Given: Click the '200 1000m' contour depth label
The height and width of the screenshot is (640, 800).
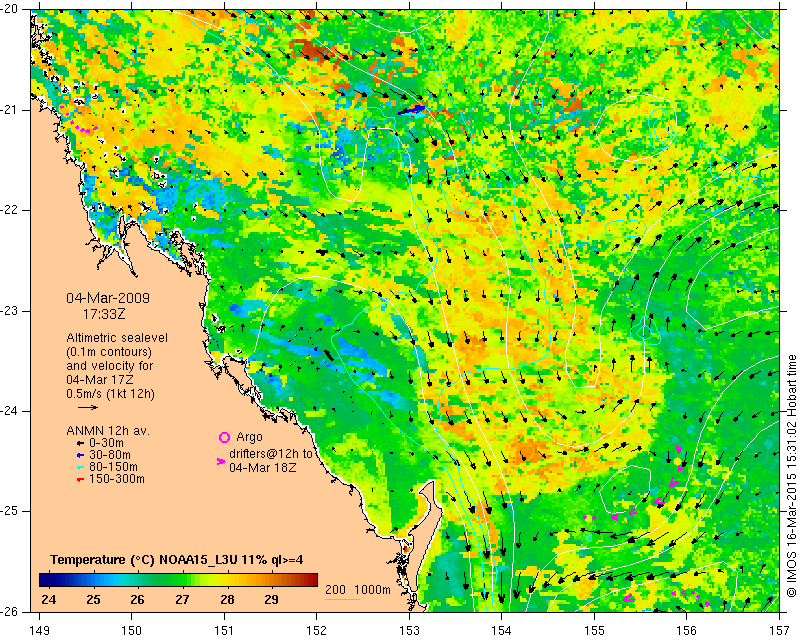Looking at the screenshot, I should [x=358, y=590].
